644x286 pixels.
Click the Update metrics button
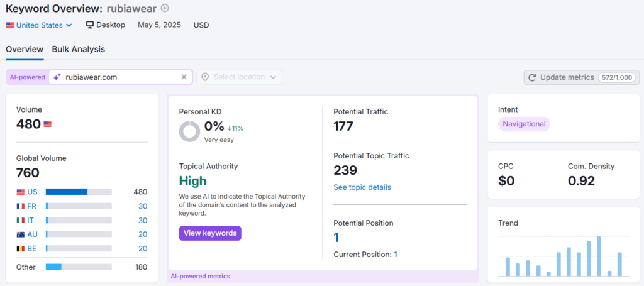[x=582, y=77]
